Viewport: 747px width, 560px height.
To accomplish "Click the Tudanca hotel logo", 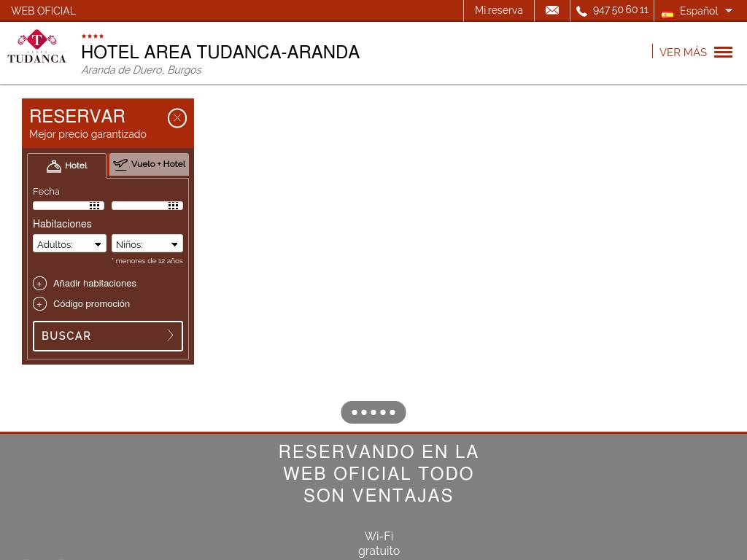I will coord(36,47).
